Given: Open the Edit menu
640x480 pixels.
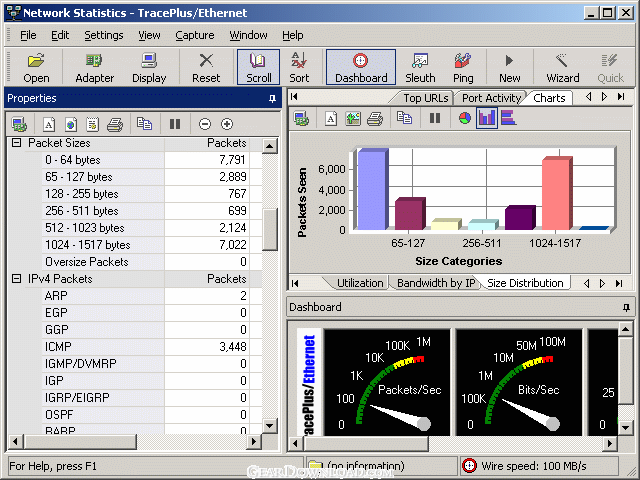Looking at the screenshot, I should tap(60, 36).
